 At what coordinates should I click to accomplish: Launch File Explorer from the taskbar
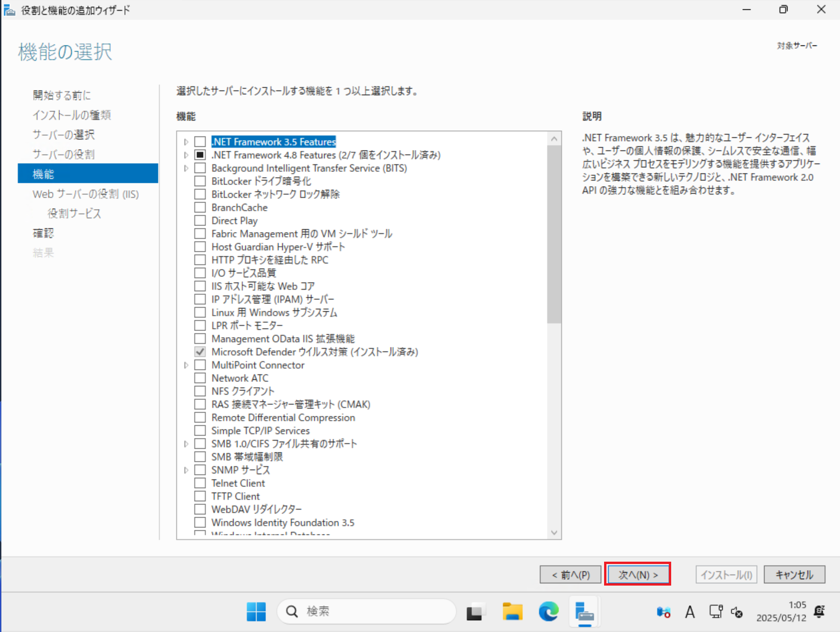(512, 611)
